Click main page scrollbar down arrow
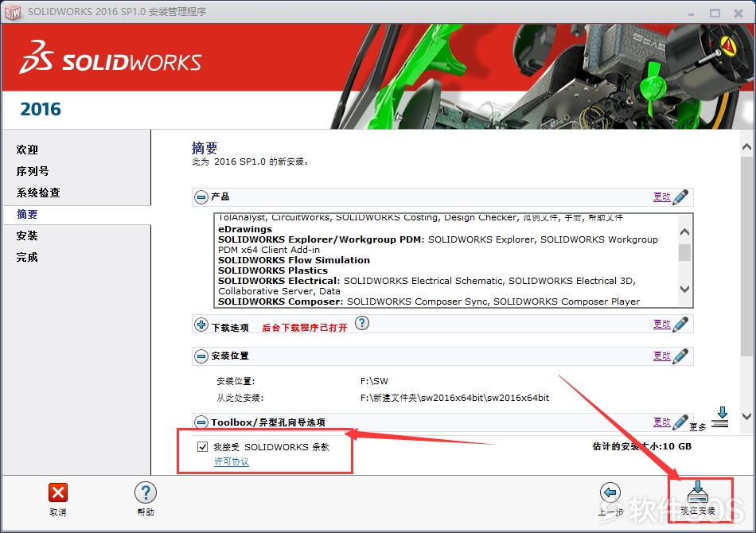Viewport: 756px width, 533px height. pyautogui.click(x=746, y=416)
